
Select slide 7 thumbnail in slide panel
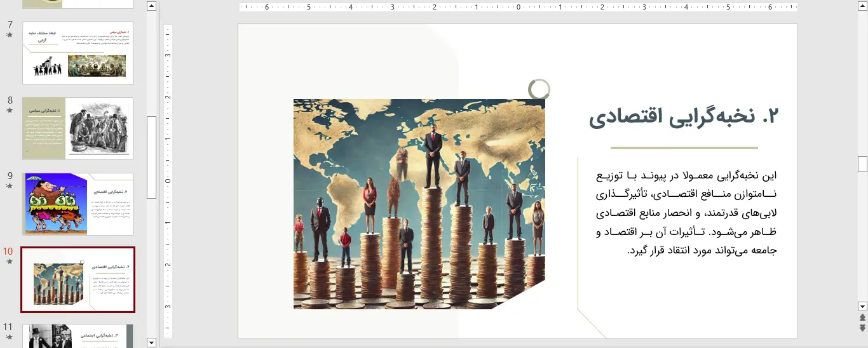[78, 53]
